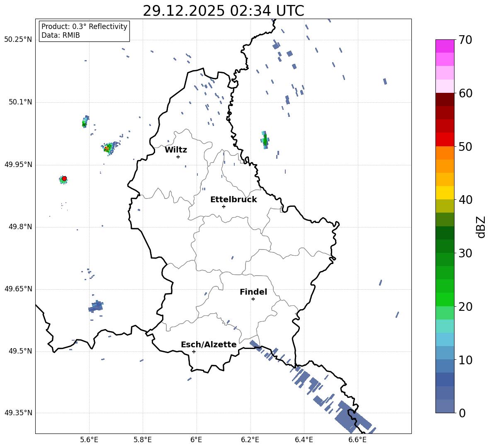
Task: Click the Esch/Alzette station cross marker
Action: pyautogui.click(x=194, y=351)
